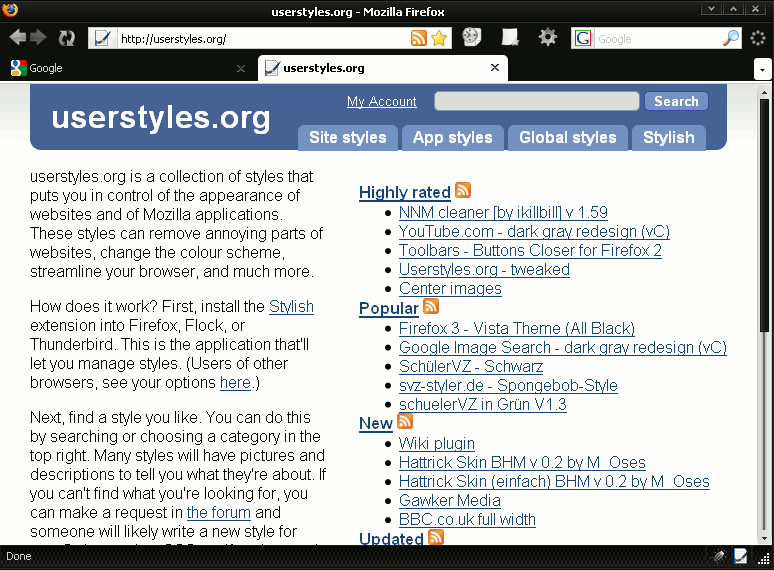The height and width of the screenshot is (570, 774).
Task: Reload the page with the refresh icon
Action: (x=66, y=38)
